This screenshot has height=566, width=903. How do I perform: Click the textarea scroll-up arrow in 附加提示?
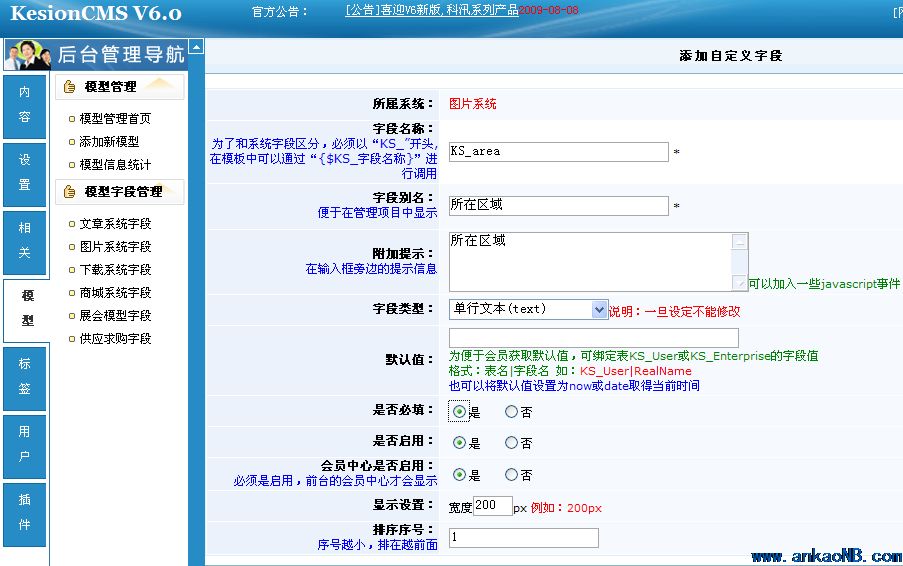click(x=739, y=241)
